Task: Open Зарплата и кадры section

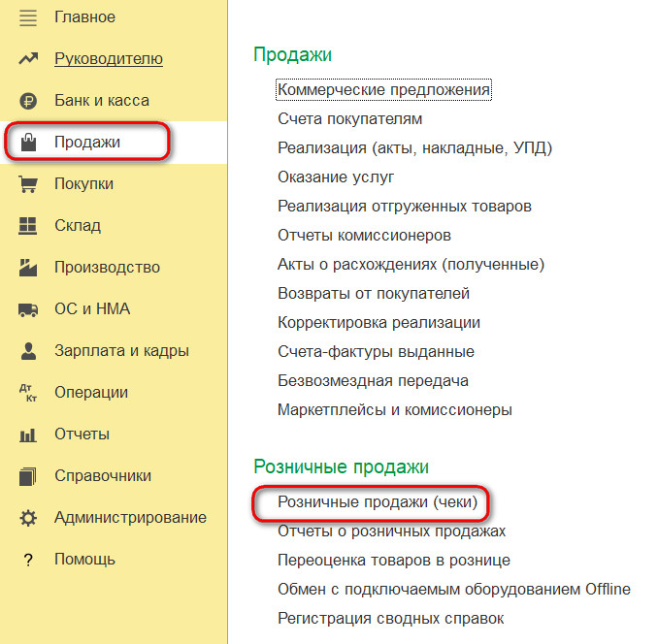Action: (x=121, y=351)
